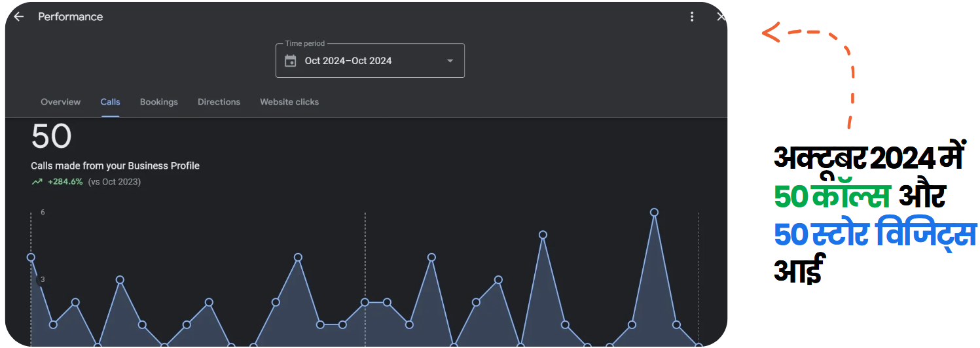
Task: Close the Performance panel with X
Action: click(721, 17)
